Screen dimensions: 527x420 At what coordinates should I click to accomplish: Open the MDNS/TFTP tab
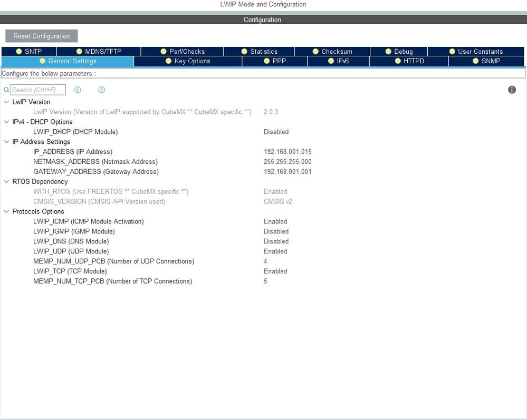(x=99, y=51)
